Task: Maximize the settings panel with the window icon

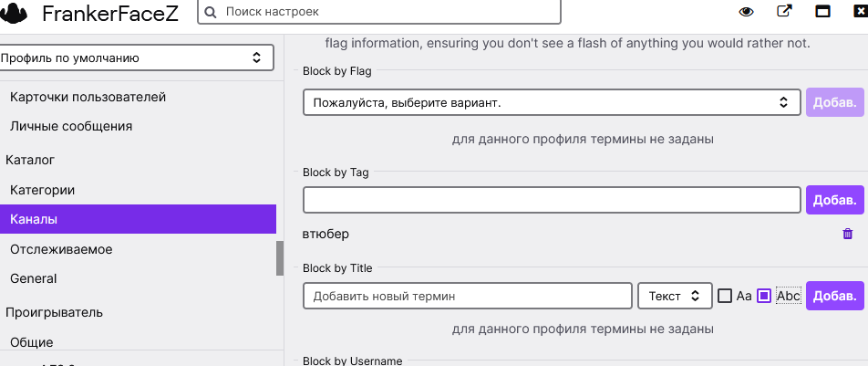Action: 822,12
